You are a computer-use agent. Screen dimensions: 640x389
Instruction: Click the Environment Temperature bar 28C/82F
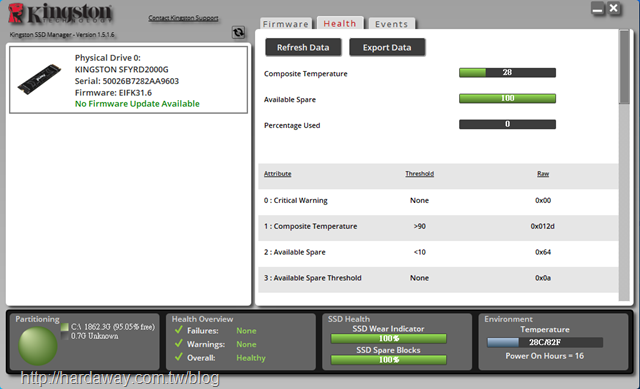(545, 342)
